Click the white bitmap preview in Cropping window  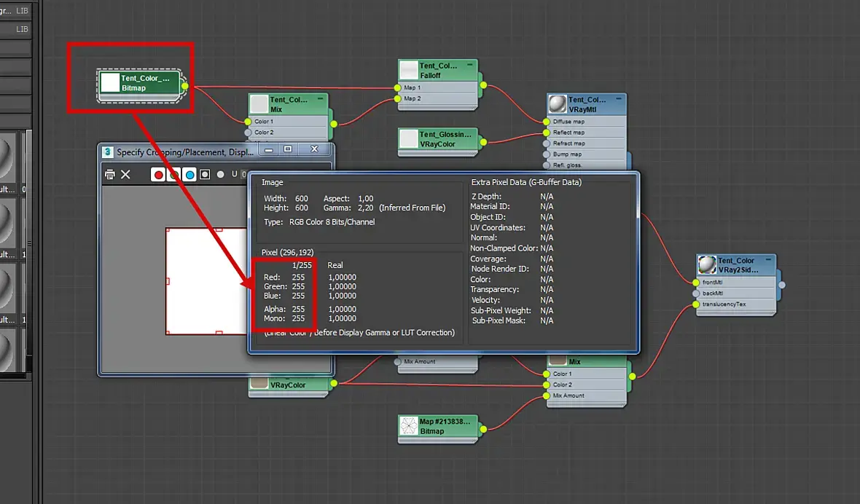coord(207,280)
